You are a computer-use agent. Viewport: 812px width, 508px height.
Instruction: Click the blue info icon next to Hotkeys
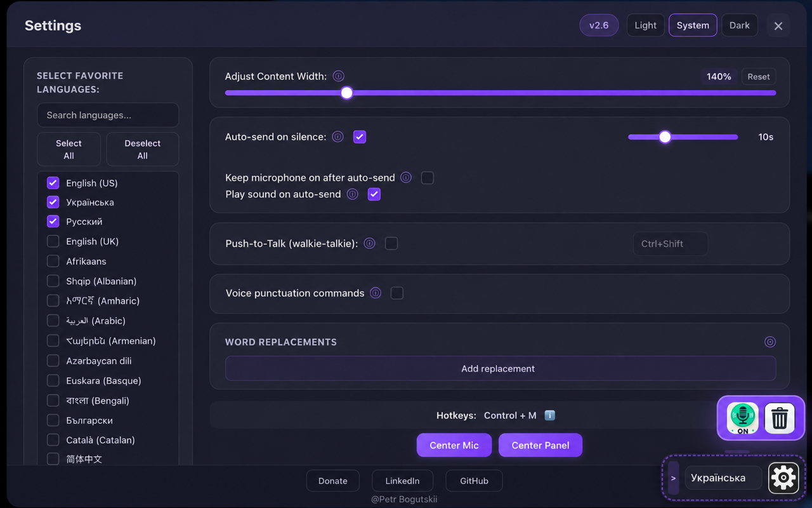[550, 415]
